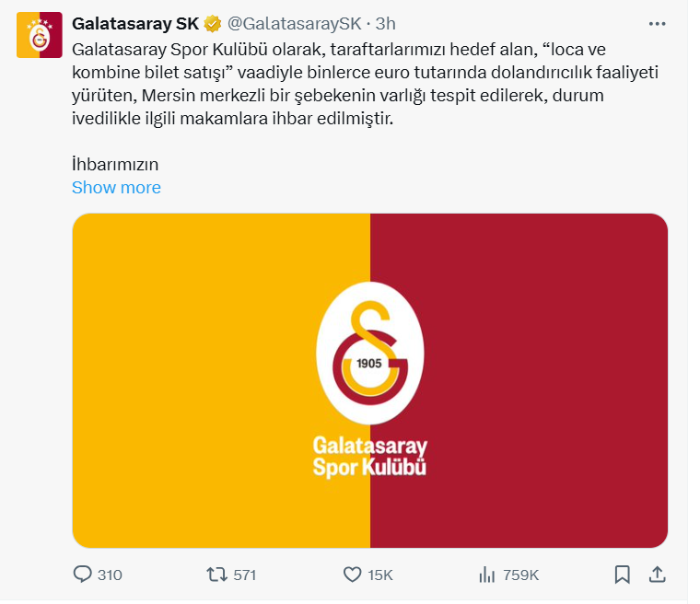This screenshot has height=604, width=700.
Task: Open the retweet arrows menu
Action: [216, 575]
